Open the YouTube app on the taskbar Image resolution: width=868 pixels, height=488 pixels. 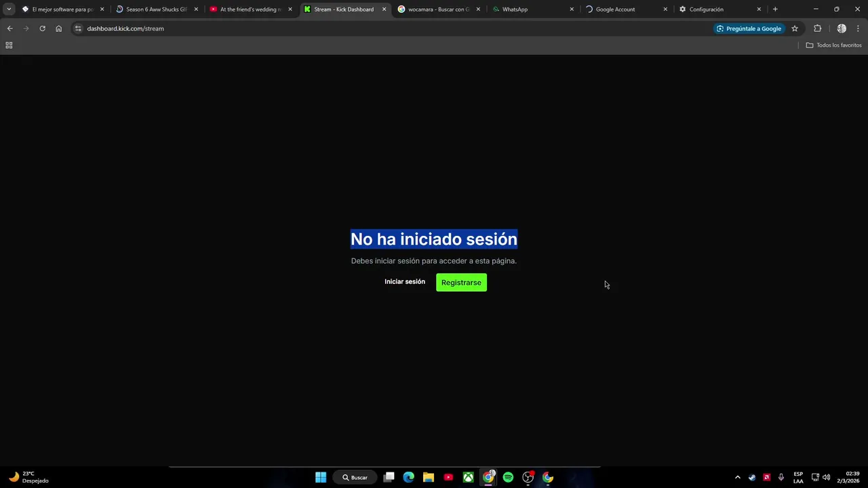[x=448, y=477]
